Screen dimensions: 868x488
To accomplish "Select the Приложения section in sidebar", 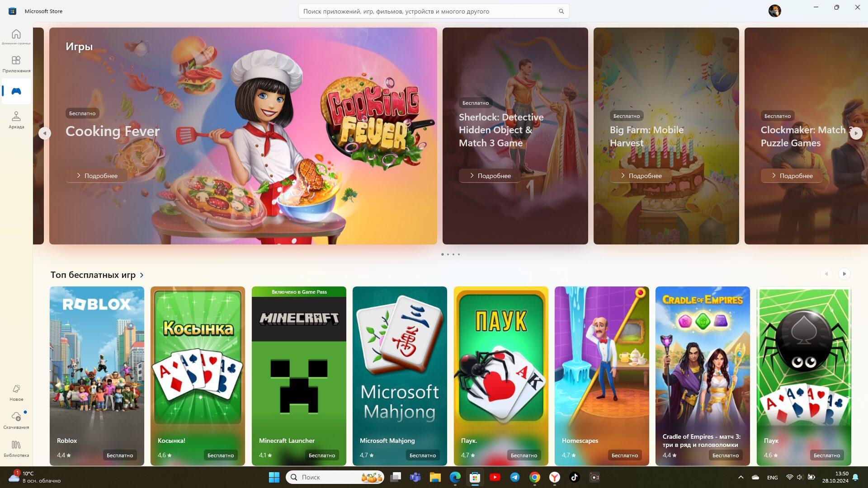I will coord(16,64).
